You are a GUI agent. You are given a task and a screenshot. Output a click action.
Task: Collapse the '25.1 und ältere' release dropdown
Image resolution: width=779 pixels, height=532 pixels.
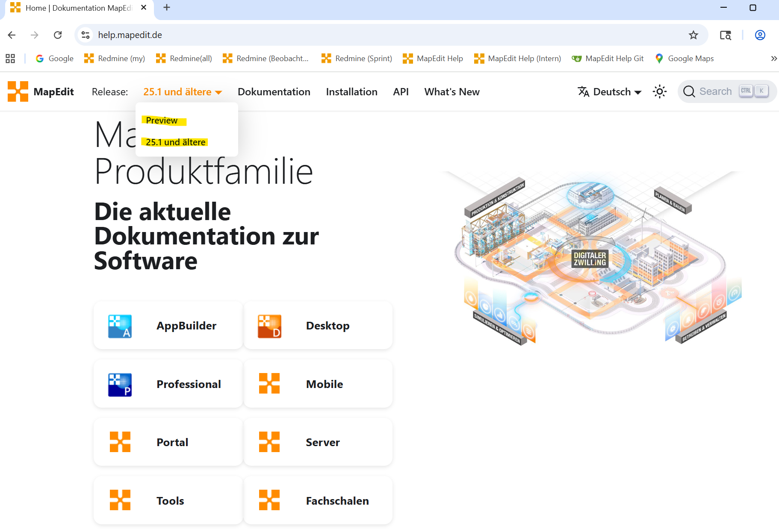183,92
